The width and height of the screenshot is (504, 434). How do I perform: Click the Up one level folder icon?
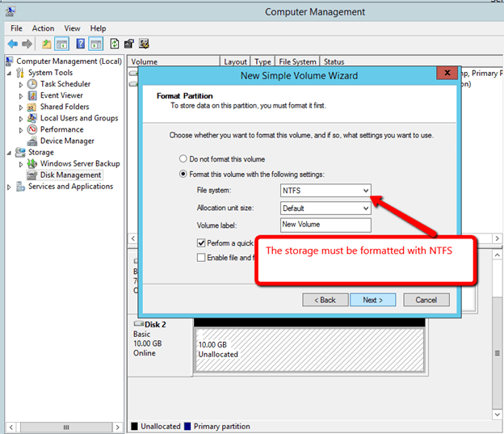[x=47, y=44]
